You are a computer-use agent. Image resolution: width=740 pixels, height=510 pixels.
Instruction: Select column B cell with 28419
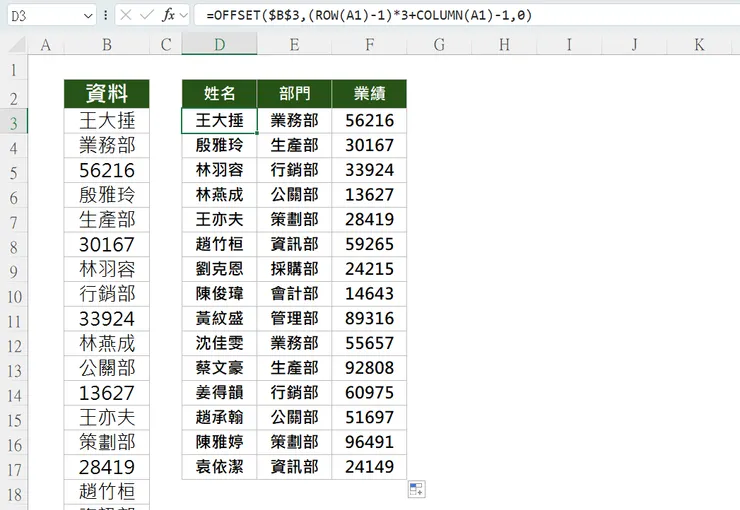point(107,467)
